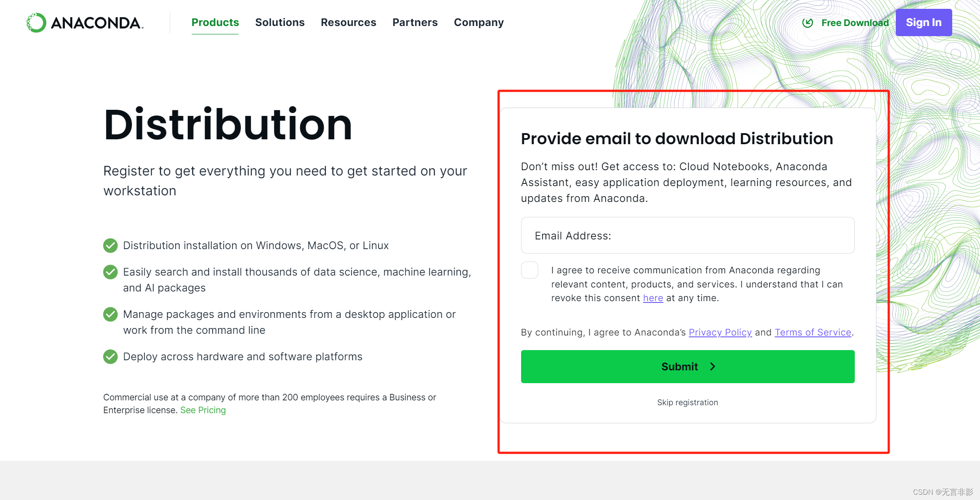Screen dimensions: 980x500
Task: Open the Terms of Service link
Action: [812, 332]
